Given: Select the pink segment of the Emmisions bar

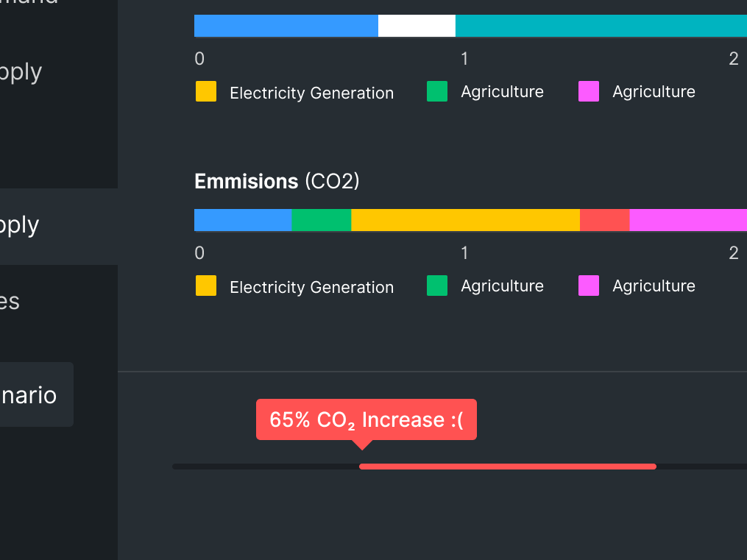Looking at the screenshot, I should pyautogui.click(x=688, y=219).
